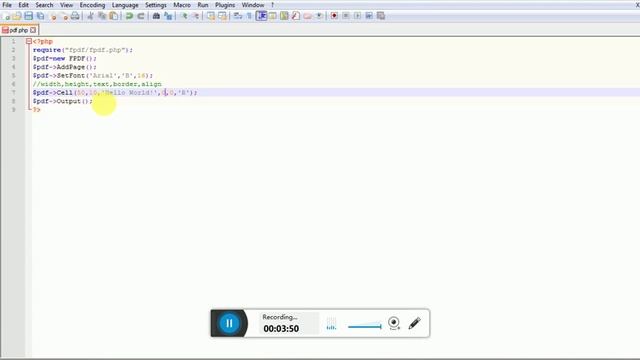
Task: Click Run macro multiple times icon
Action: point(369,16)
